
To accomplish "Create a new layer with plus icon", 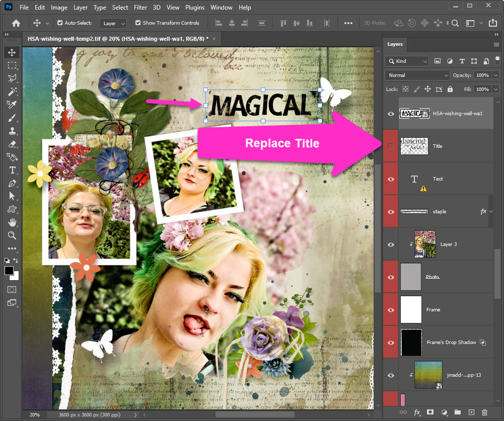I will [471, 412].
